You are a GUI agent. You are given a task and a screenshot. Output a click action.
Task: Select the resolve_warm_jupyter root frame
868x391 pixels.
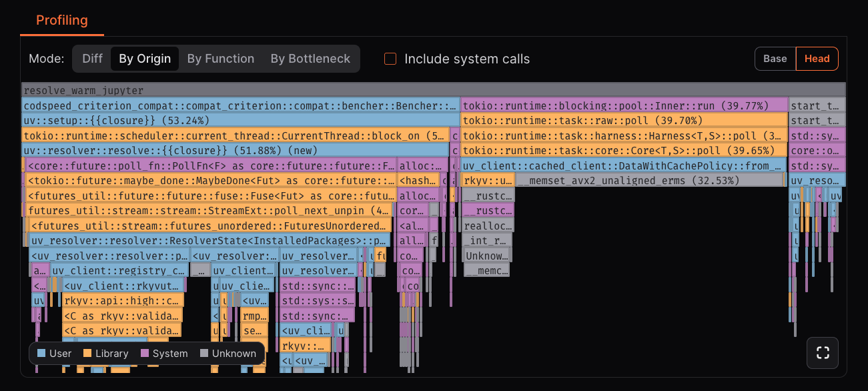pos(434,90)
